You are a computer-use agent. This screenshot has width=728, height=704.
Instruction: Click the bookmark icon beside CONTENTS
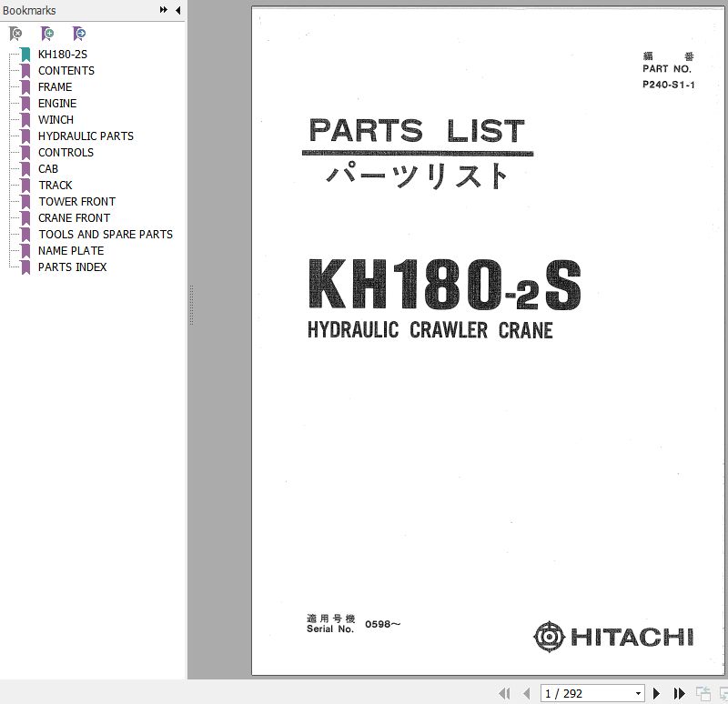(x=25, y=71)
